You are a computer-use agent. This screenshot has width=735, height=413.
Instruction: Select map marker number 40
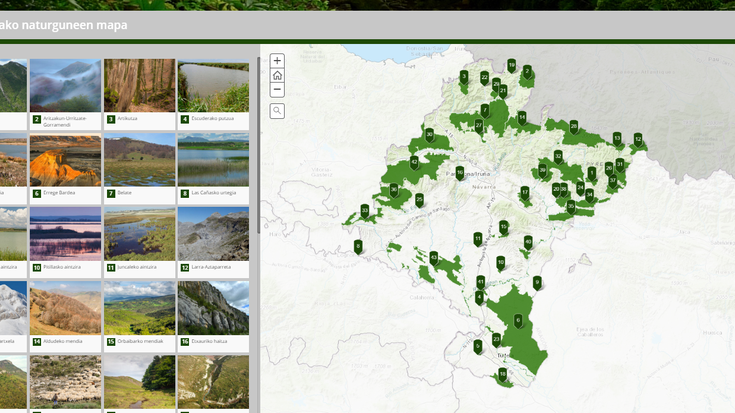(x=528, y=242)
